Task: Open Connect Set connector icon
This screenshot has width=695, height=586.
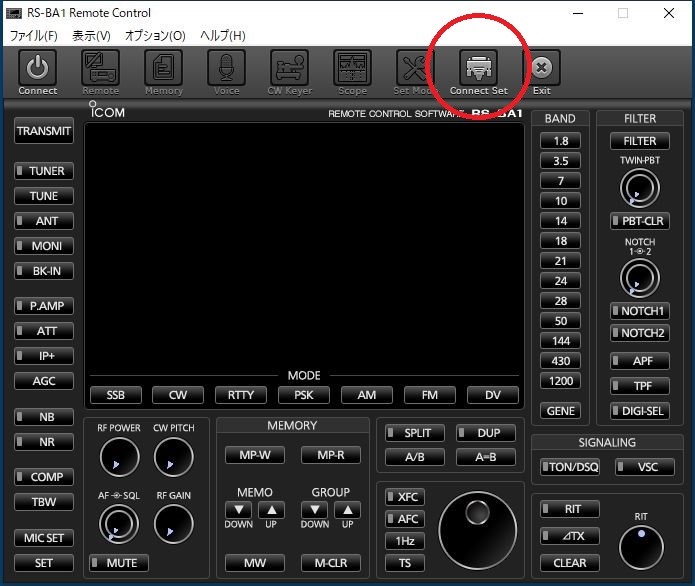Action: [x=478, y=67]
